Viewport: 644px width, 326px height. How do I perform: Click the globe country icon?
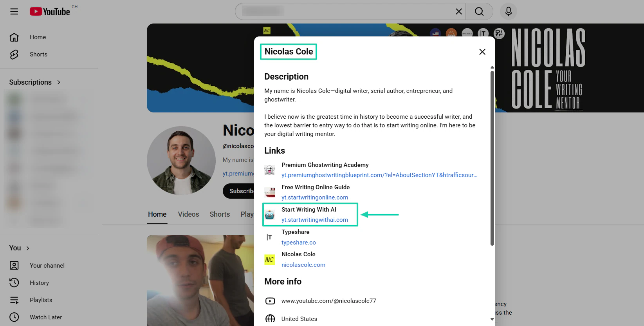tap(270, 319)
